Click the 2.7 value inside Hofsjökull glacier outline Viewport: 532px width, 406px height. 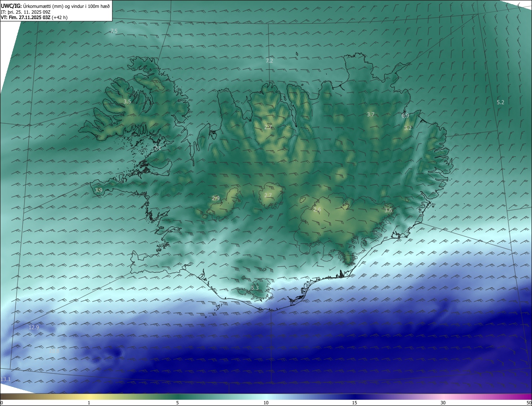268,195
